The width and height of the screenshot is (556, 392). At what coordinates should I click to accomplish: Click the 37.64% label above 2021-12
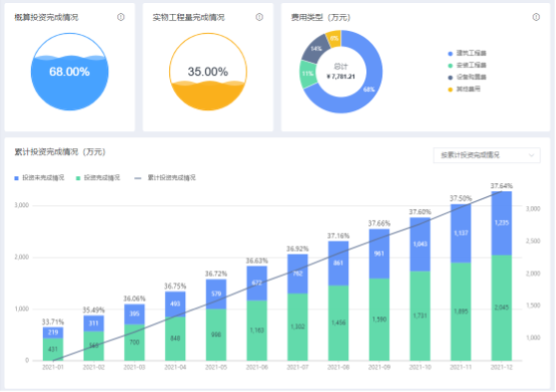tap(501, 186)
